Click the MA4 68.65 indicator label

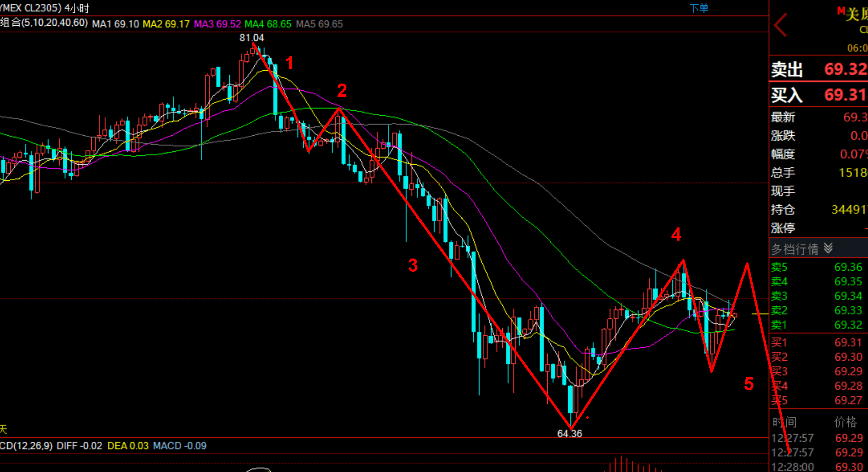(268, 24)
